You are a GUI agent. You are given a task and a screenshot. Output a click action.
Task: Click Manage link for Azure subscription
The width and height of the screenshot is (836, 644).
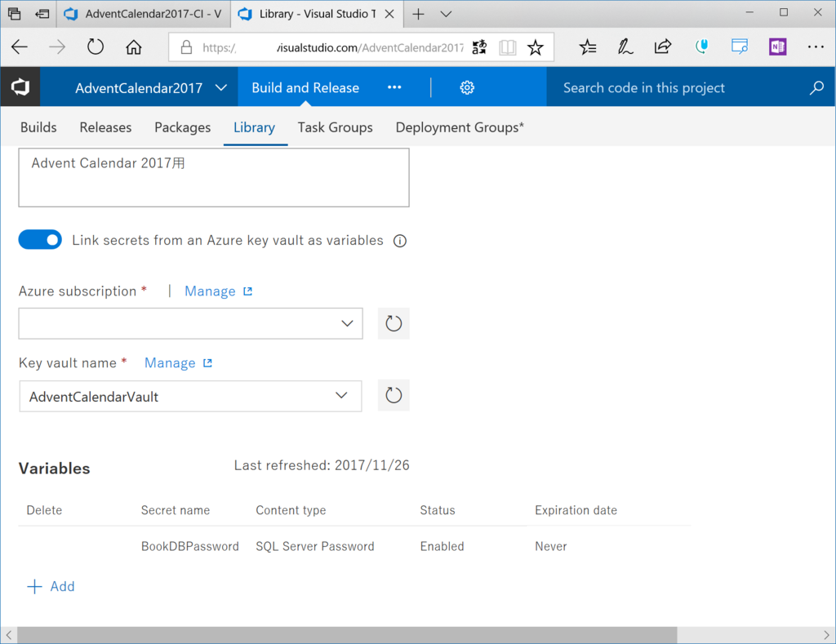pos(218,291)
